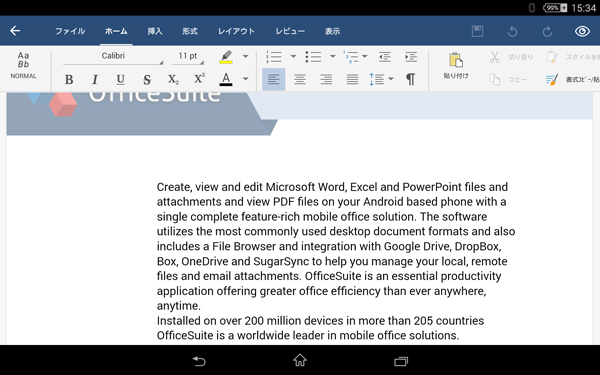This screenshot has width=600, height=375.
Task: Select align left
Action: (x=274, y=79)
